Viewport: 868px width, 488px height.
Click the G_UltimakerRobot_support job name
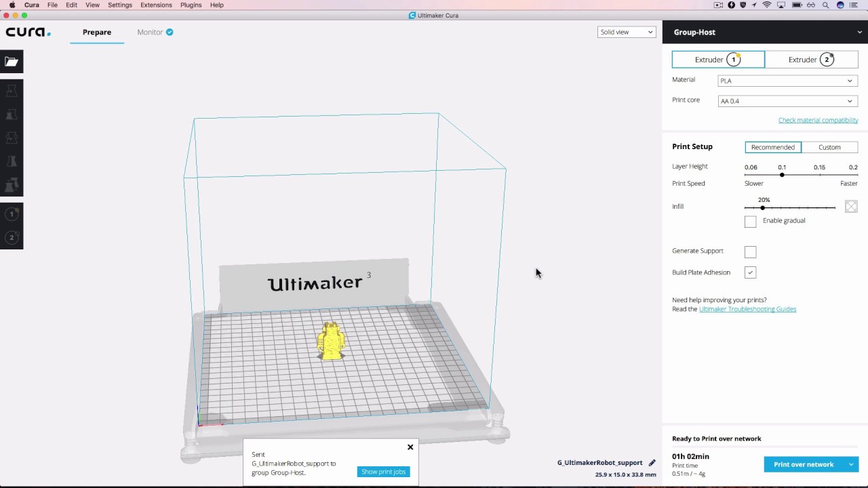[x=599, y=463]
